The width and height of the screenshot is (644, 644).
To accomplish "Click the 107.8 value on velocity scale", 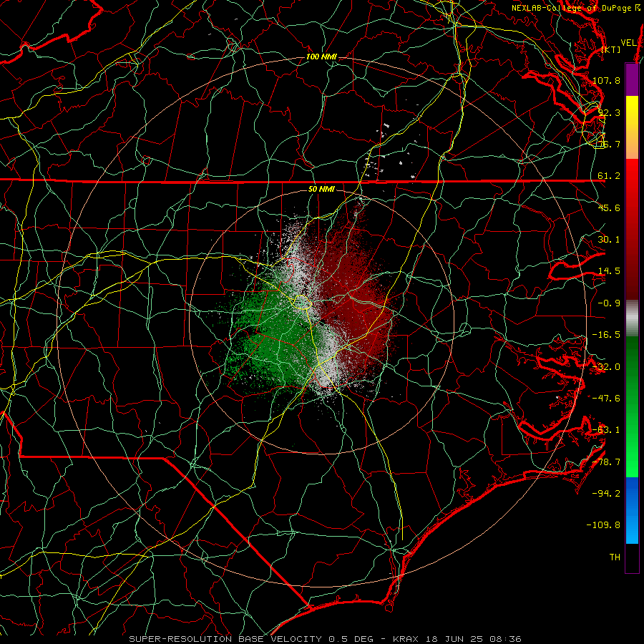I will (606, 80).
